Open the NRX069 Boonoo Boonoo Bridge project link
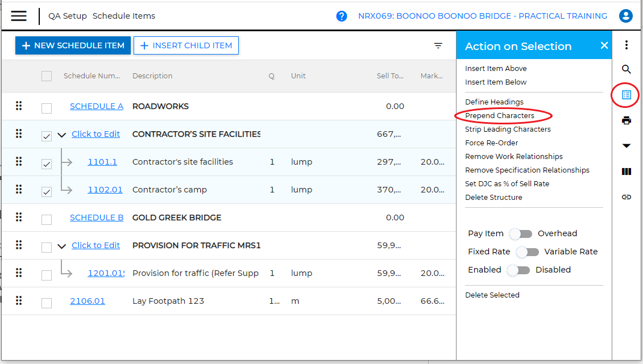643x364 pixels. tap(482, 16)
